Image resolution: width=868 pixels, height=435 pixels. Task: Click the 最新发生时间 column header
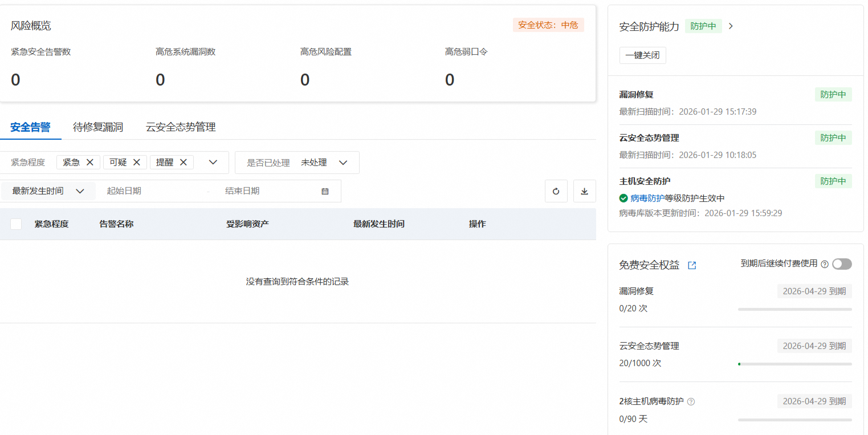click(379, 224)
